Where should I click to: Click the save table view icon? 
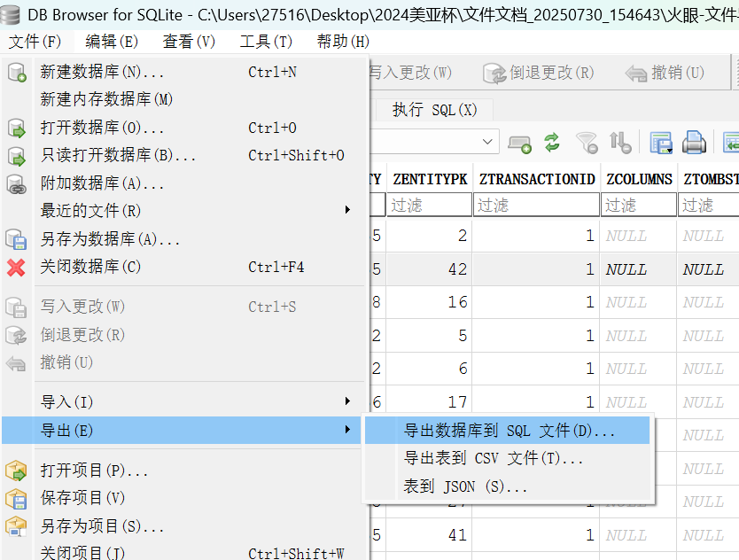661,143
